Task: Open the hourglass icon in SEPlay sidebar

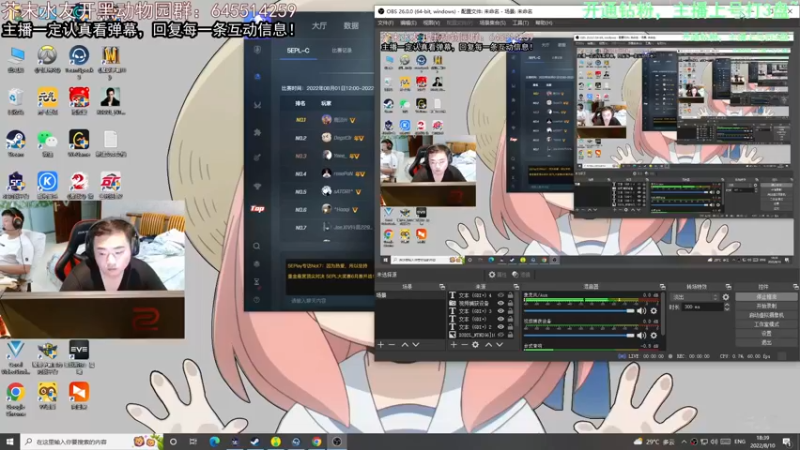Action: pos(257,282)
